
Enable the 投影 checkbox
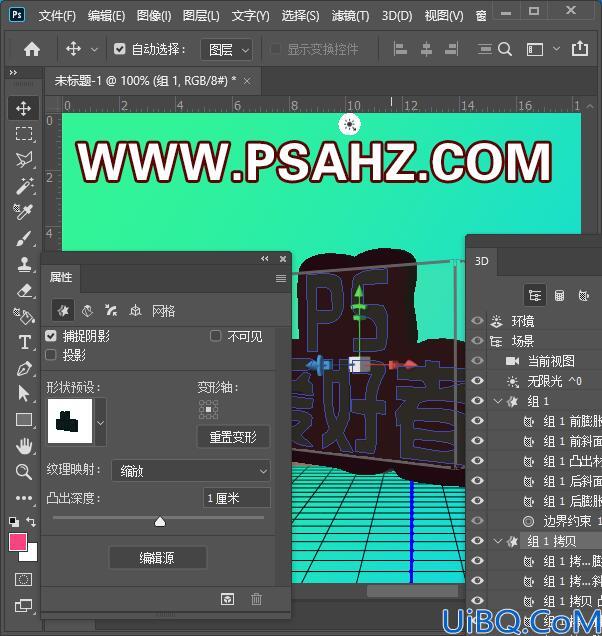pos(51,355)
